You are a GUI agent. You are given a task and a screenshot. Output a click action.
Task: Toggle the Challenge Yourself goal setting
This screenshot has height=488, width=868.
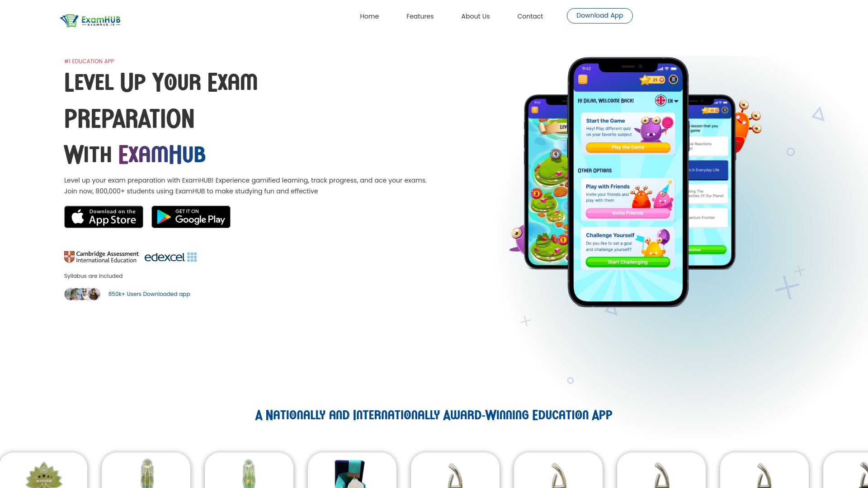(x=628, y=262)
